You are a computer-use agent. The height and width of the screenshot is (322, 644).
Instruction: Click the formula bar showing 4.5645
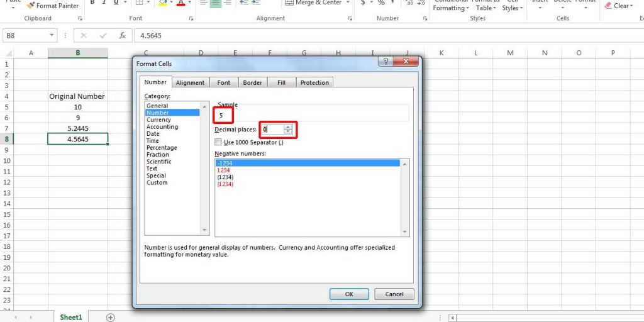coord(389,36)
